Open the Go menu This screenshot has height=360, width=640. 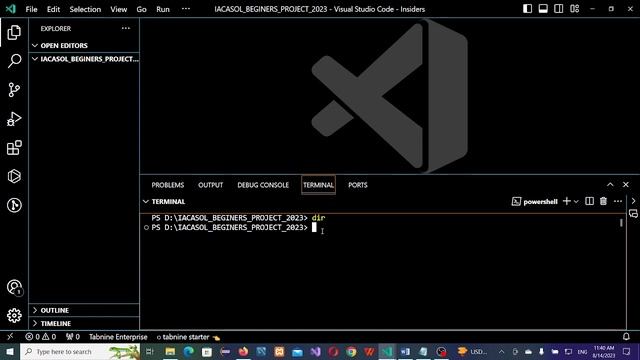click(x=141, y=9)
